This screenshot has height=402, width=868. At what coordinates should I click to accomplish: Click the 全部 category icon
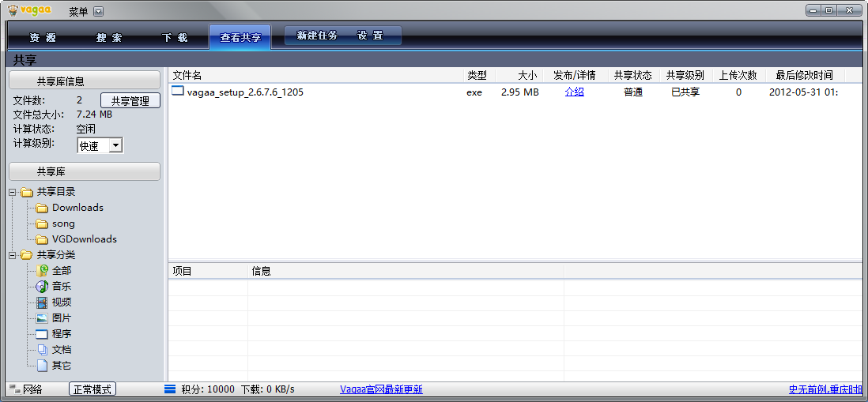[42, 271]
